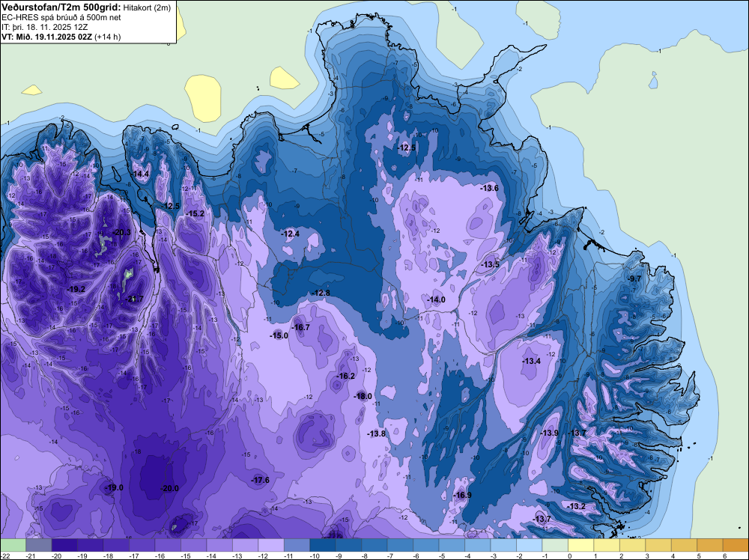Click the -16.7 temperature value

(301, 327)
